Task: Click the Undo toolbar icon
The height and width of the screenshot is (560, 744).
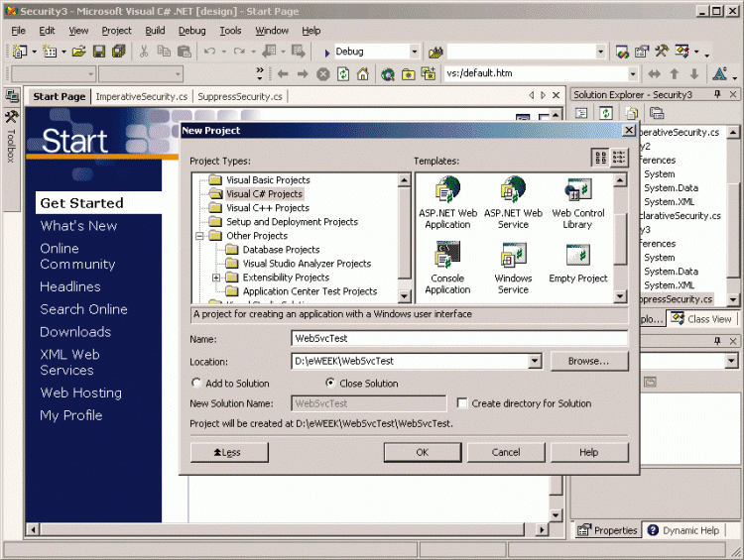Action: [209, 52]
